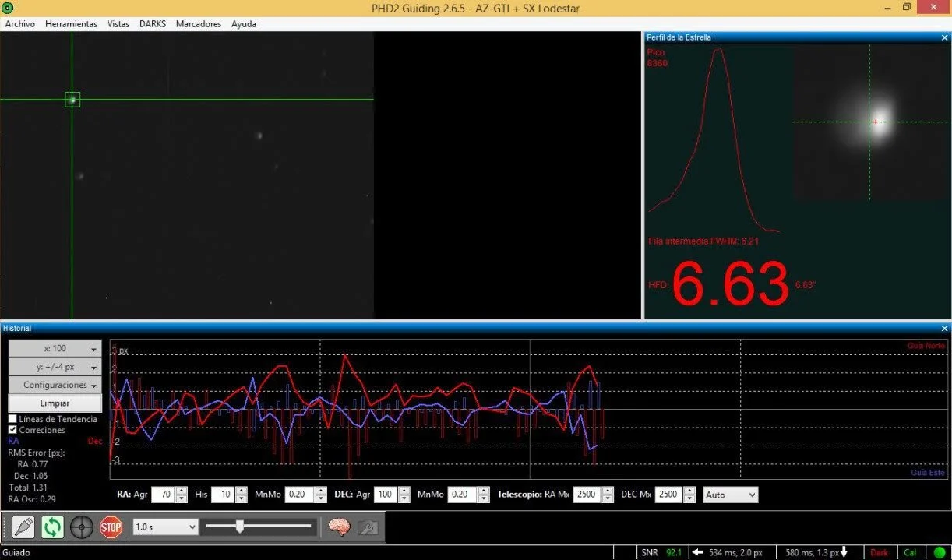This screenshot has width=952, height=560.
Task: Click the Dec graph legend label
Action: click(94, 441)
